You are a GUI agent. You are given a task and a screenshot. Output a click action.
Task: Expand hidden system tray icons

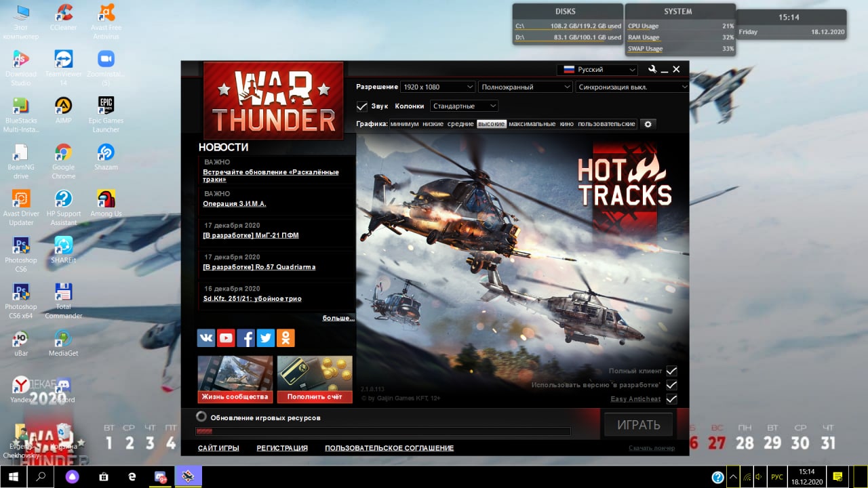tap(734, 477)
